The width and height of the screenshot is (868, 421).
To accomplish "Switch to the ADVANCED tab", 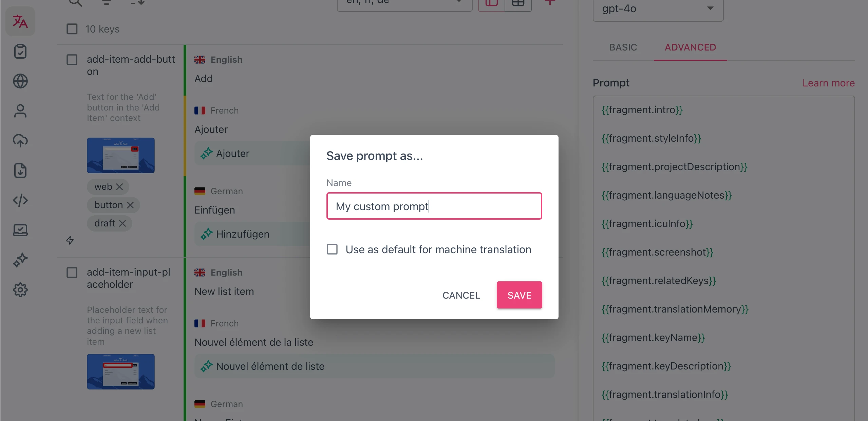I will pos(690,47).
